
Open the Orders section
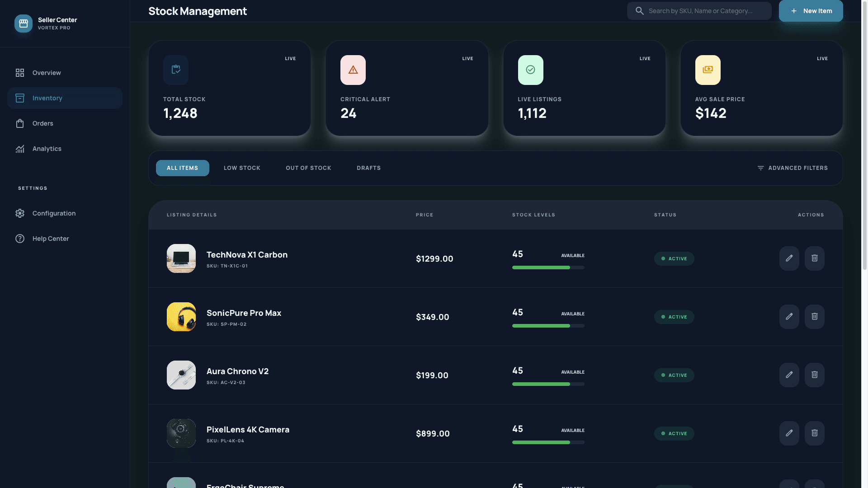click(x=42, y=123)
